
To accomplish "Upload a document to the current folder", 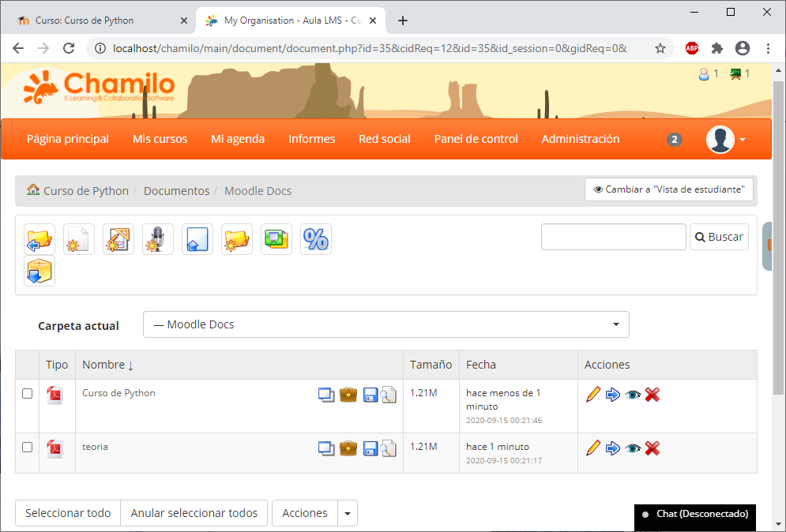I will pyautogui.click(x=197, y=239).
